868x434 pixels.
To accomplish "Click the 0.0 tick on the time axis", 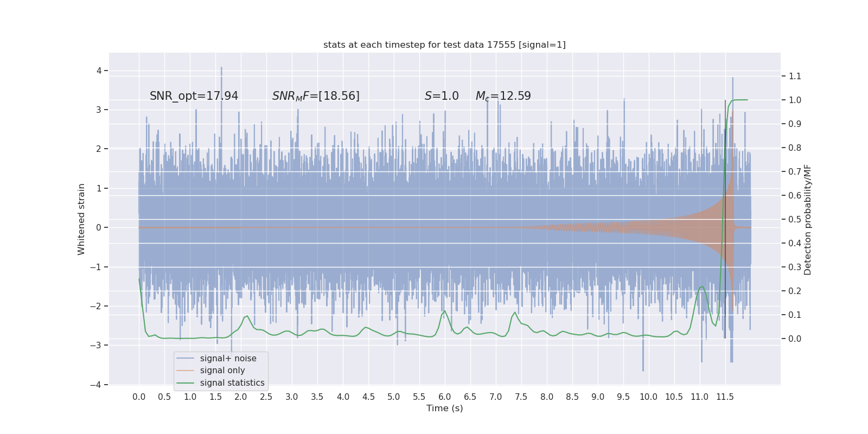I will (139, 397).
